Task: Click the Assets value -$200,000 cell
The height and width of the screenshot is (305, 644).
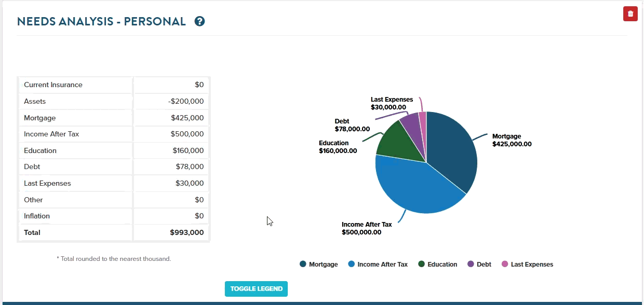Action: 171,102
